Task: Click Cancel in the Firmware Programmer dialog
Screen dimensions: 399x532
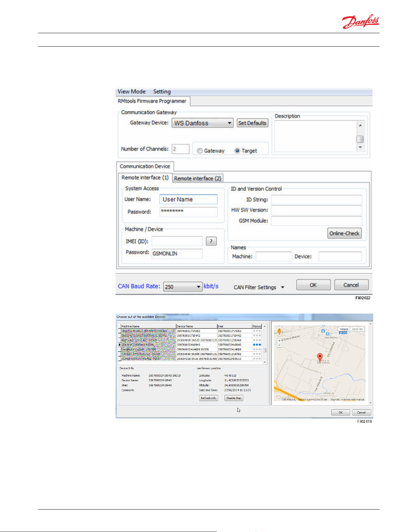Action: pyautogui.click(x=351, y=285)
